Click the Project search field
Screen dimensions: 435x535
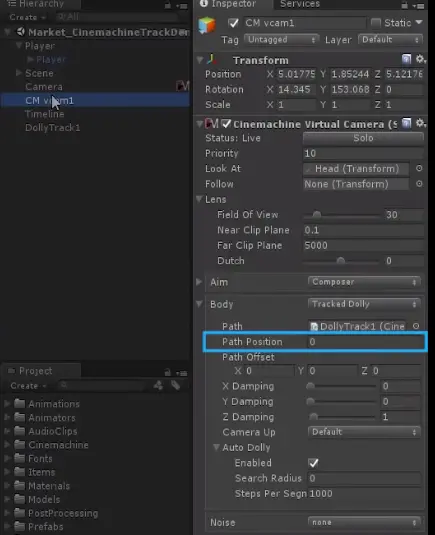tap(102, 386)
